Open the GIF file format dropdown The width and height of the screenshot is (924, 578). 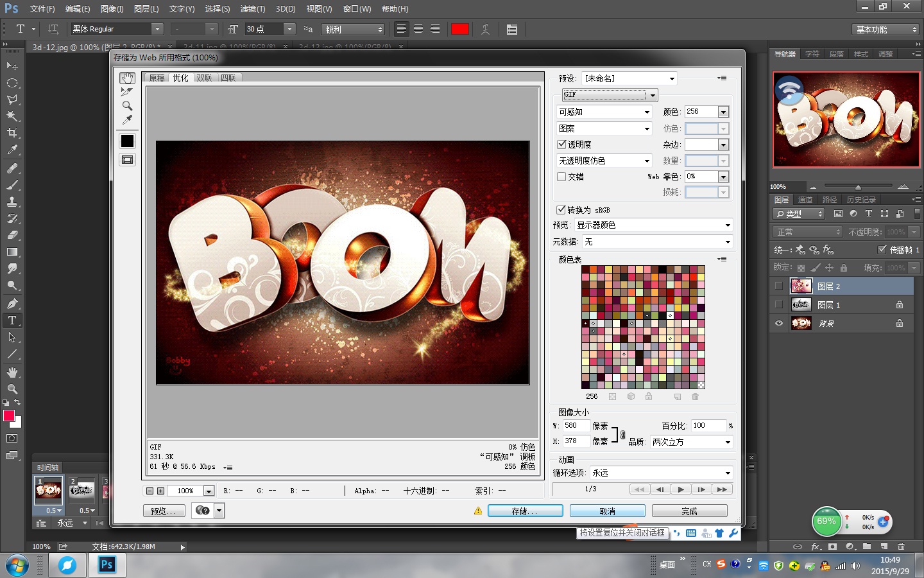(610, 95)
